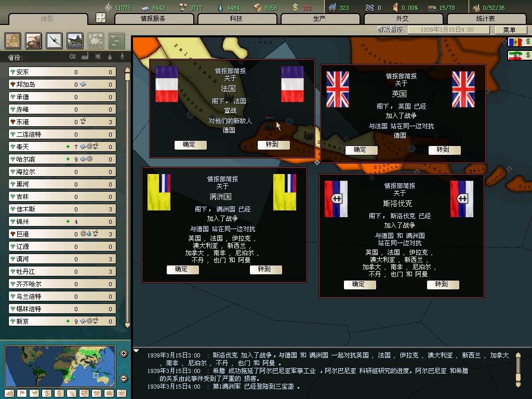
Task: Open the 统计表 tab
Action: click(486, 19)
